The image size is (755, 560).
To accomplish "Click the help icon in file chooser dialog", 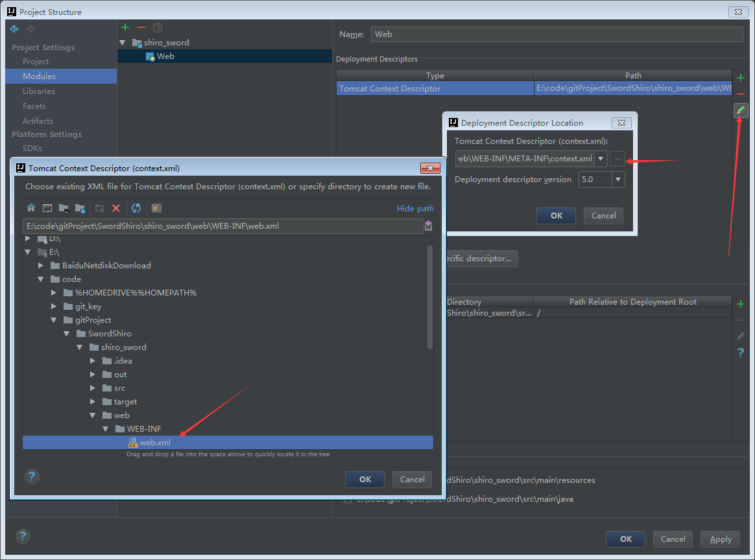I will 32,477.
